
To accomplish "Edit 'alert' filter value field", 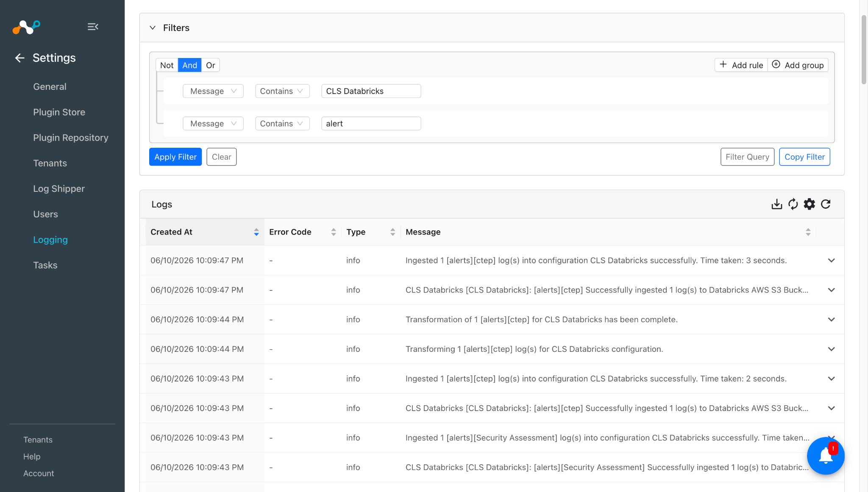I will click(x=371, y=124).
